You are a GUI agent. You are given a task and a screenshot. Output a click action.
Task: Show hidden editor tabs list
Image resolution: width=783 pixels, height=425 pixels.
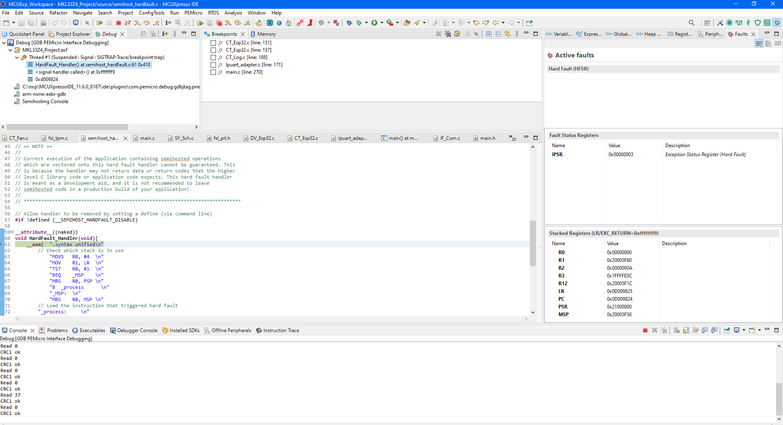tap(512, 138)
